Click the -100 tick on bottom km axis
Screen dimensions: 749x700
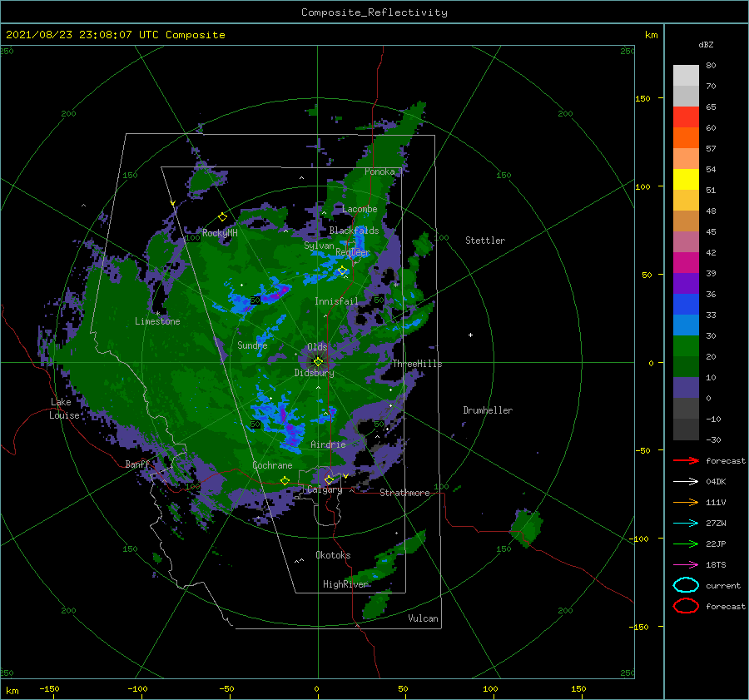pos(137,689)
